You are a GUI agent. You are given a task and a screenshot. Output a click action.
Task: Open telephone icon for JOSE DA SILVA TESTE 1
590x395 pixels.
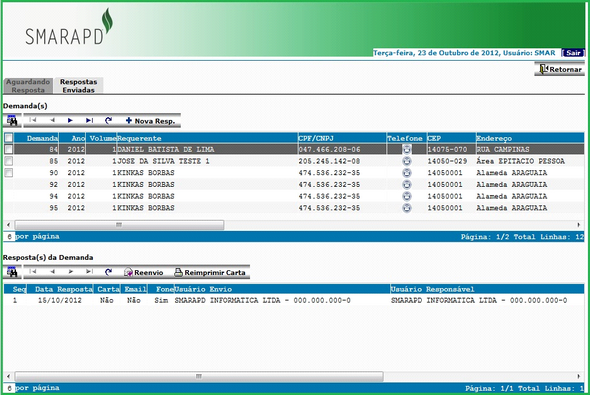407,161
